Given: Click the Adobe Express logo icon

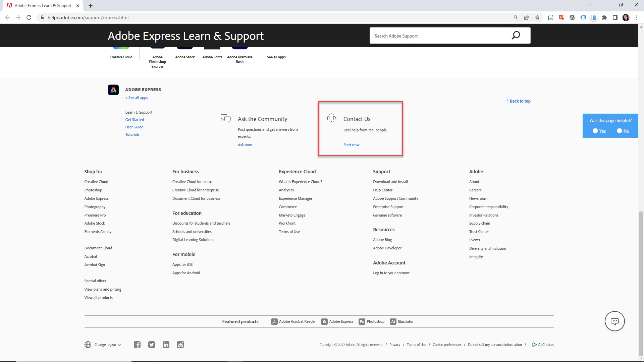Looking at the screenshot, I should [113, 90].
